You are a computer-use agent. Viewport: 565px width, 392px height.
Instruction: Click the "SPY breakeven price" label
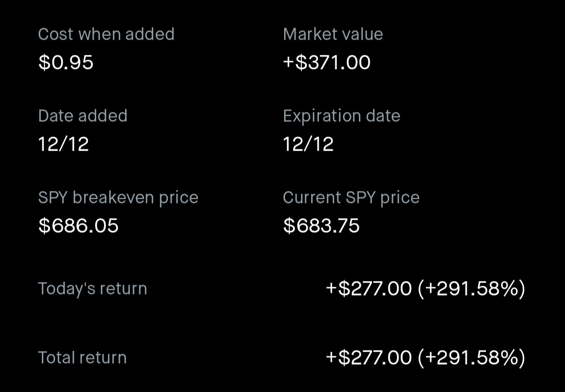point(118,197)
